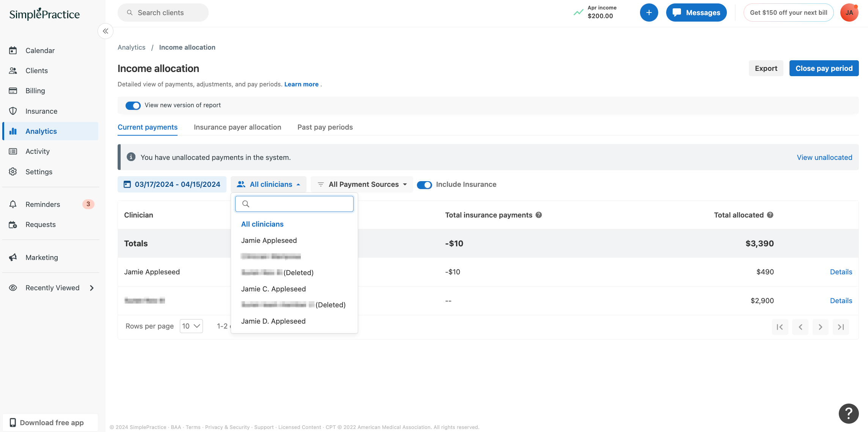Click the Licensed Content footer link
Screen dimensions: 868x432
point(300,427)
